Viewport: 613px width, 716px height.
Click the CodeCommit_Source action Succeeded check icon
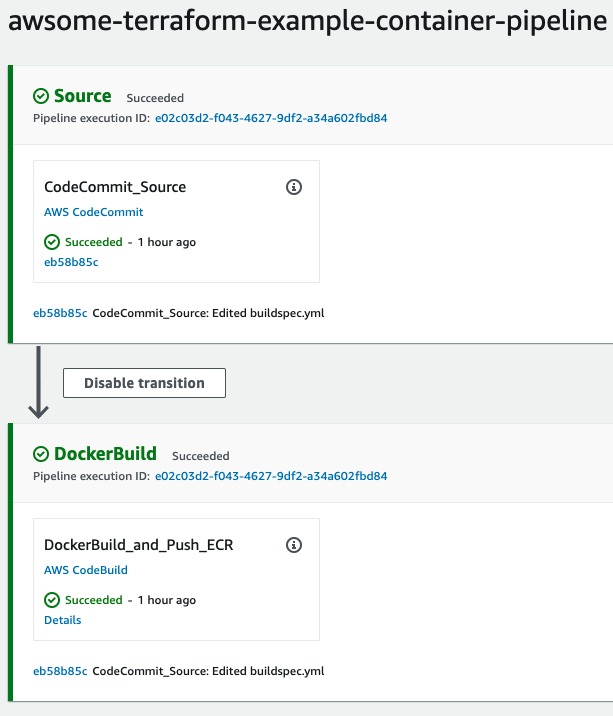click(52, 242)
